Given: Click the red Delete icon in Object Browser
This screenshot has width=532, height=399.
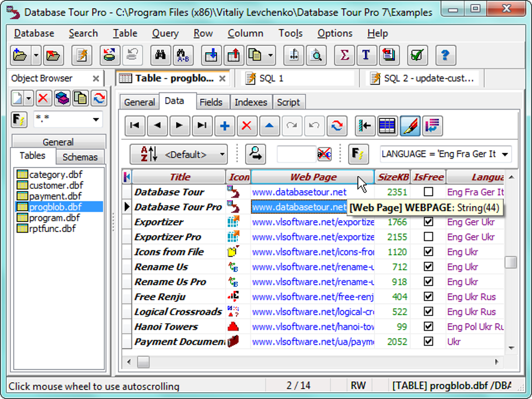Looking at the screenshot, I should tap(43, 99).
